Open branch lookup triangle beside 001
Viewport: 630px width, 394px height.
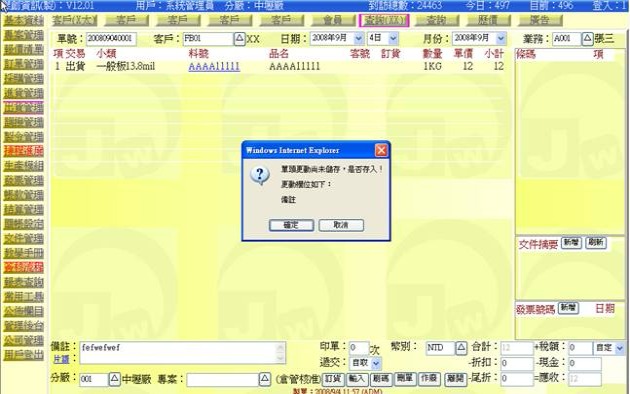pos(115,379)
